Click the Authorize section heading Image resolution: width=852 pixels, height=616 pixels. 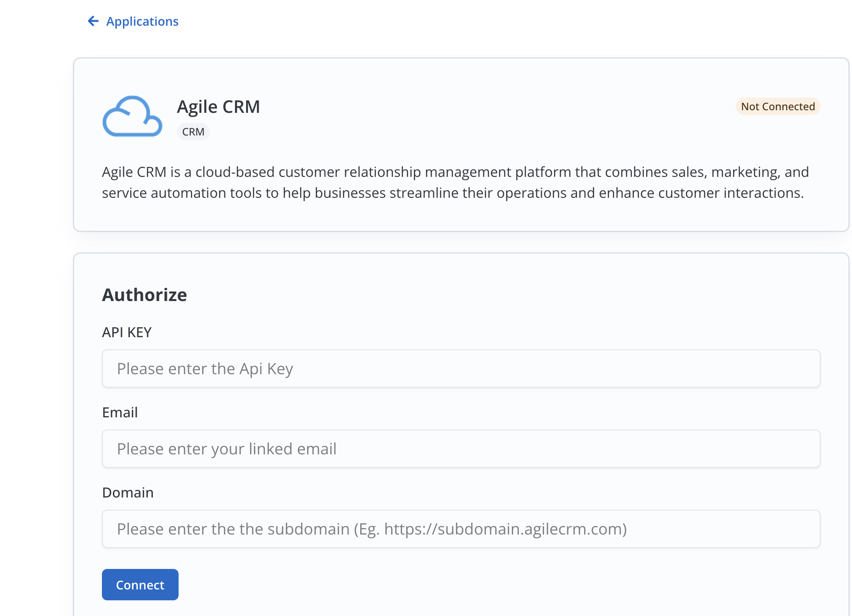pyautogui.click(x=144, y=295)
